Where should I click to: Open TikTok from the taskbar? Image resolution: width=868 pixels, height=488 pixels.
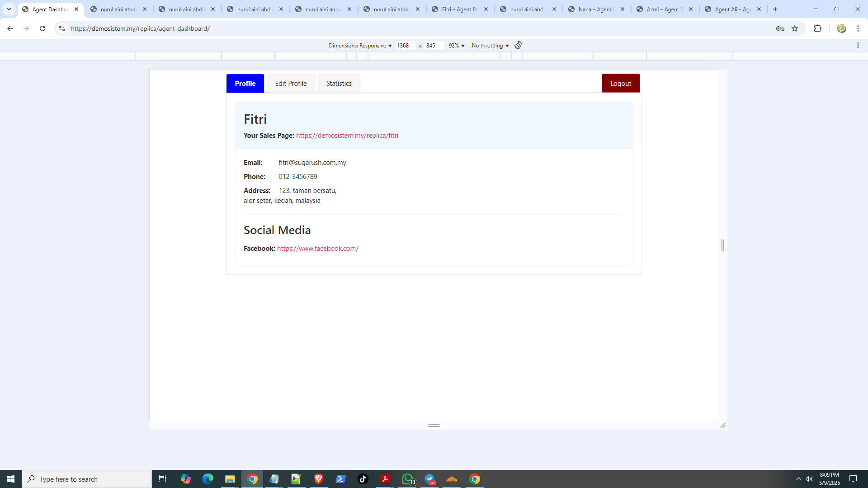[x=363, y=479]
